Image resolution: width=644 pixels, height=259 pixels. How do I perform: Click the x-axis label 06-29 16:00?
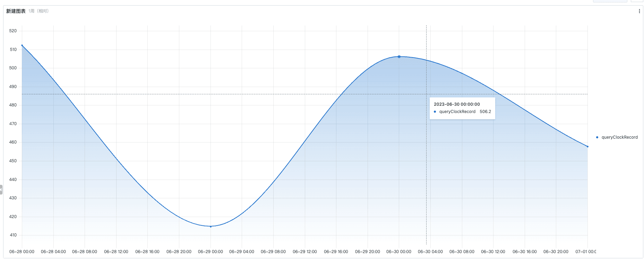point(336,252)
